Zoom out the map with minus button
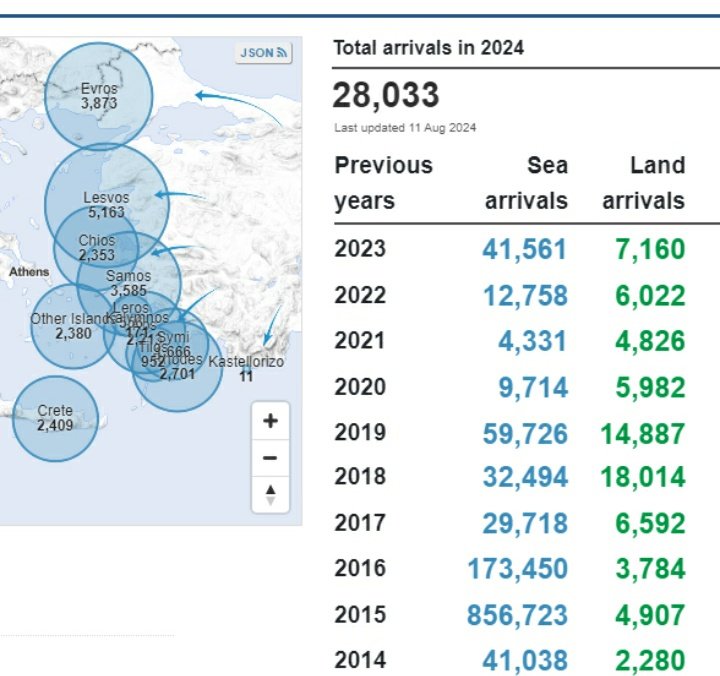Image resolution: width=720 pixels, height=676 pixels. [269, 458]
